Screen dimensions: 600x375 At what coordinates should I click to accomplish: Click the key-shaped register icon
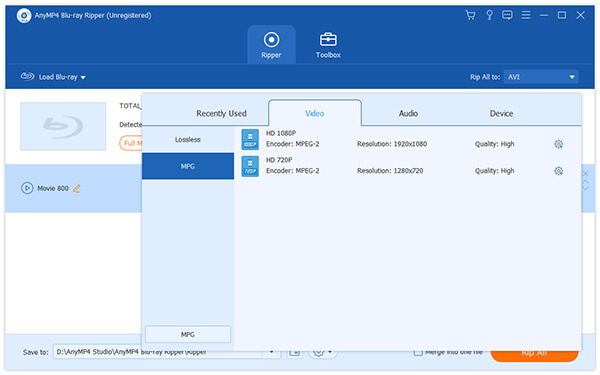click(x=489, y=15)
